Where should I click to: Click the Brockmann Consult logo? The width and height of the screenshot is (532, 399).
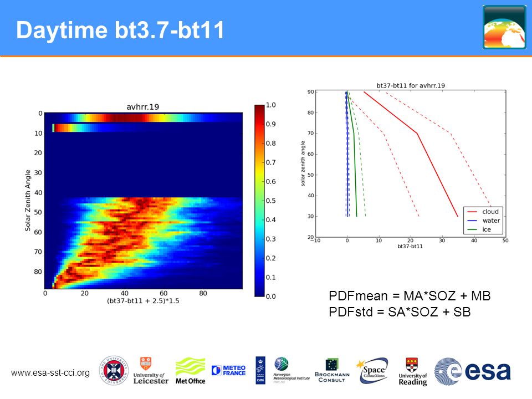click(332, 371)
